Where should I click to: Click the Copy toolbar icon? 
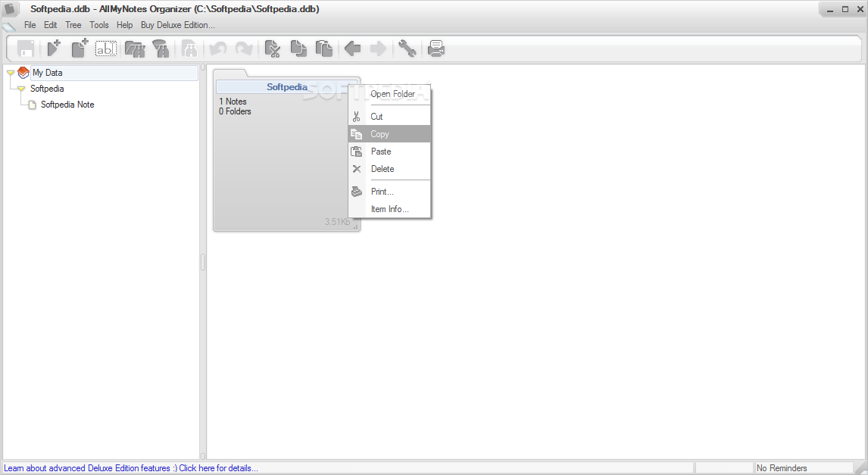point(298,48)
